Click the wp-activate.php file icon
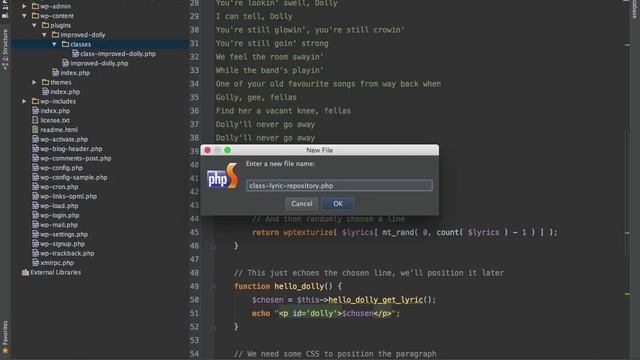This screenshot has height=360, width=640. 36,139
